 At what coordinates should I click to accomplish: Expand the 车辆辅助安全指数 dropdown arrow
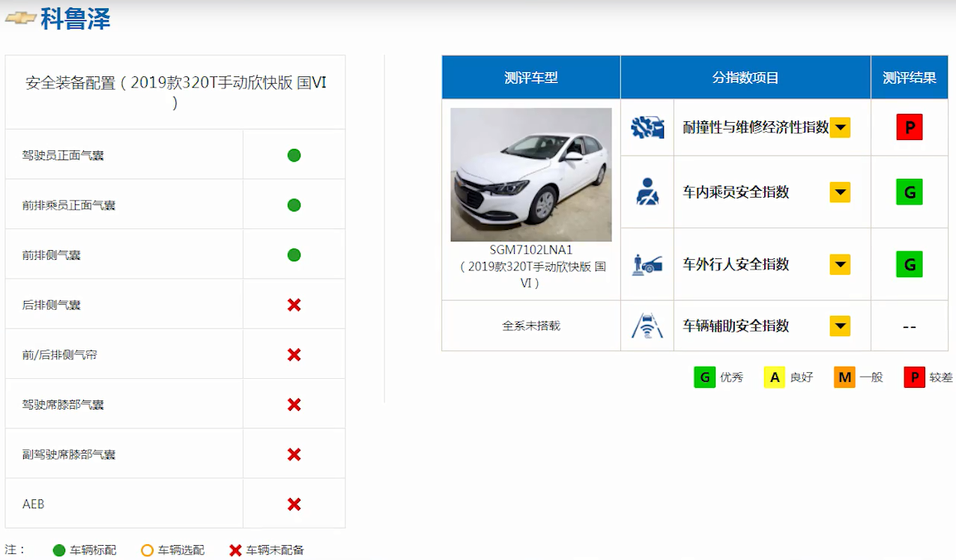coord(840,326)
